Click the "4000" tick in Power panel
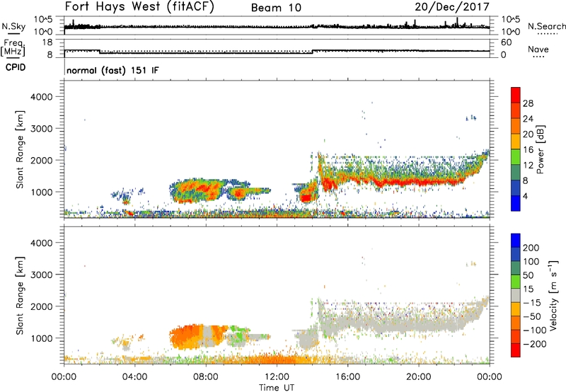 click(41, 97)
